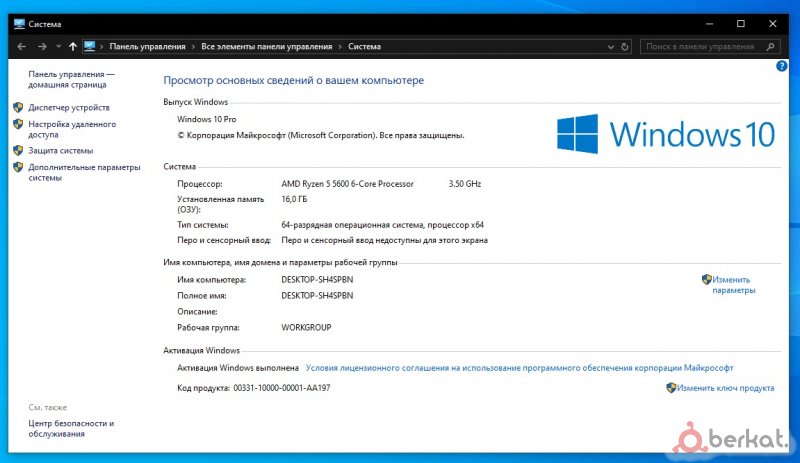Click the shield icon beside Диспетчер устройств

(18, 107)
